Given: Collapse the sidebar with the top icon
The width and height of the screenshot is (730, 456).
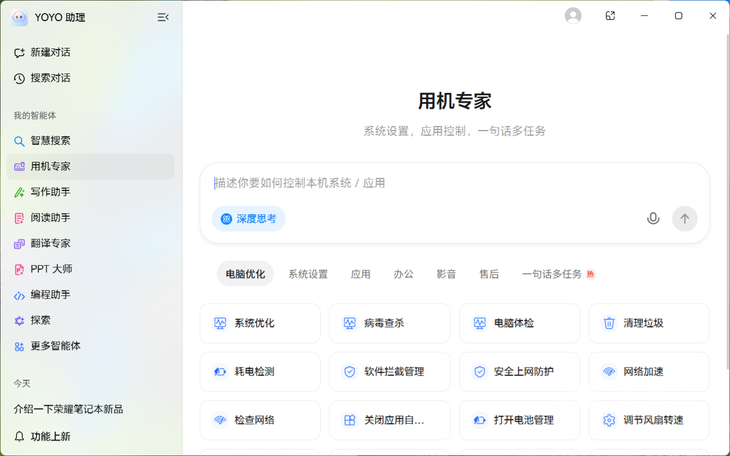Looking at the screenshot, I should pos(163,17).
